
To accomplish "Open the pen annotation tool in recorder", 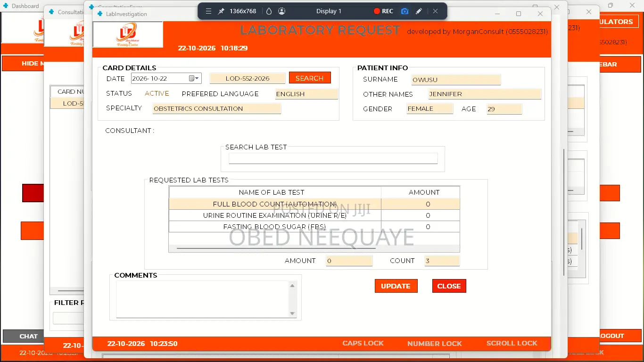I will tap(419, 11).
